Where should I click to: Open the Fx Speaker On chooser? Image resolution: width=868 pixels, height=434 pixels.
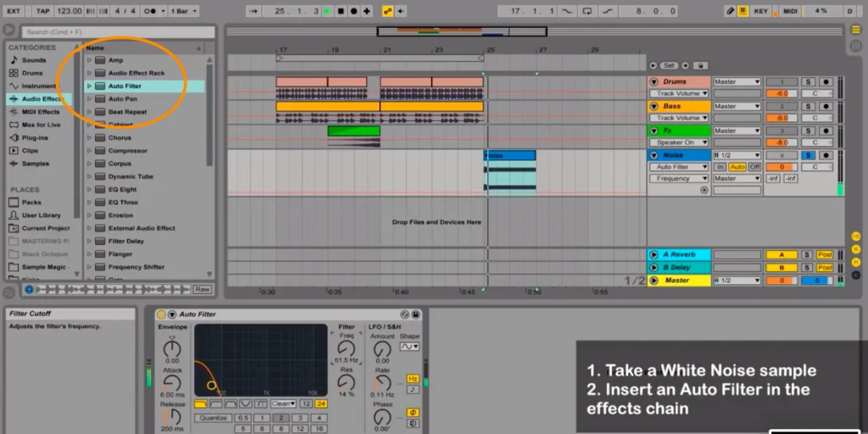click(x=679, y=142)
